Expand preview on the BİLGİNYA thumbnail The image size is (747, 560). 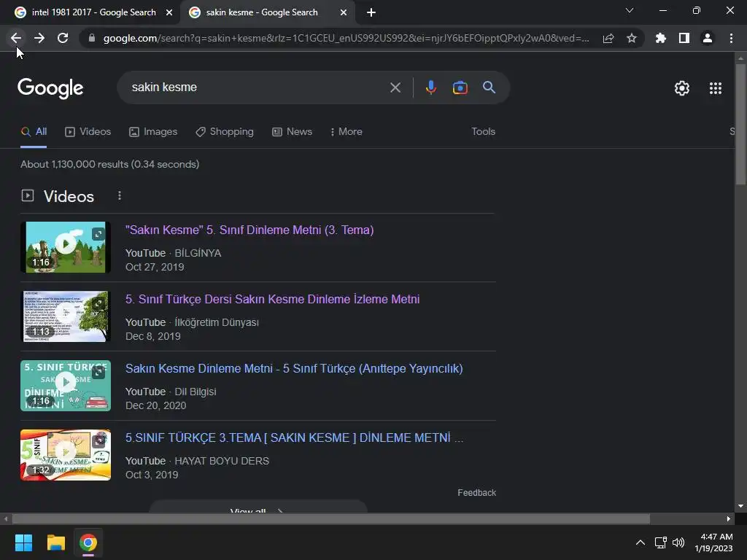[x=98, y=234]
